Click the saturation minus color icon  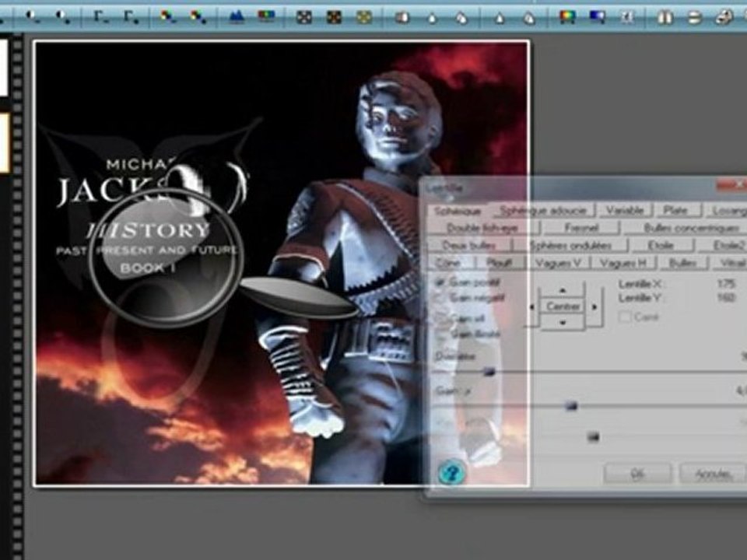[168, 18]
